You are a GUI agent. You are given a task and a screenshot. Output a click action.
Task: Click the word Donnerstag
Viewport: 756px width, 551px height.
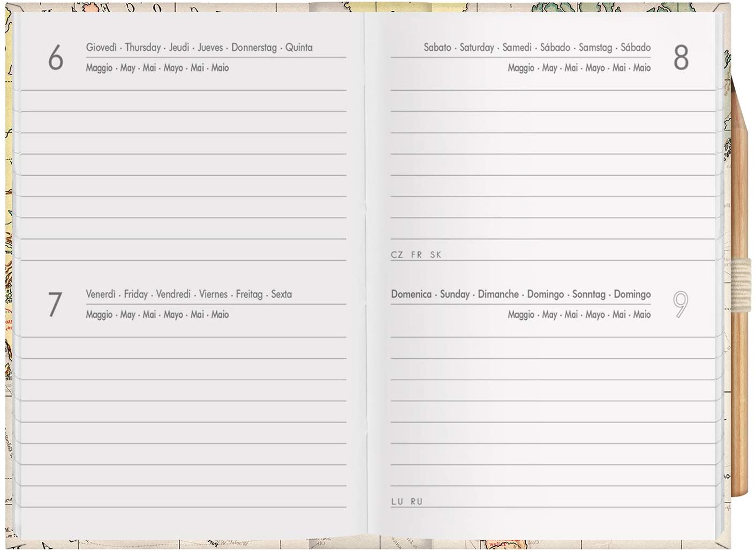[254, 48]
